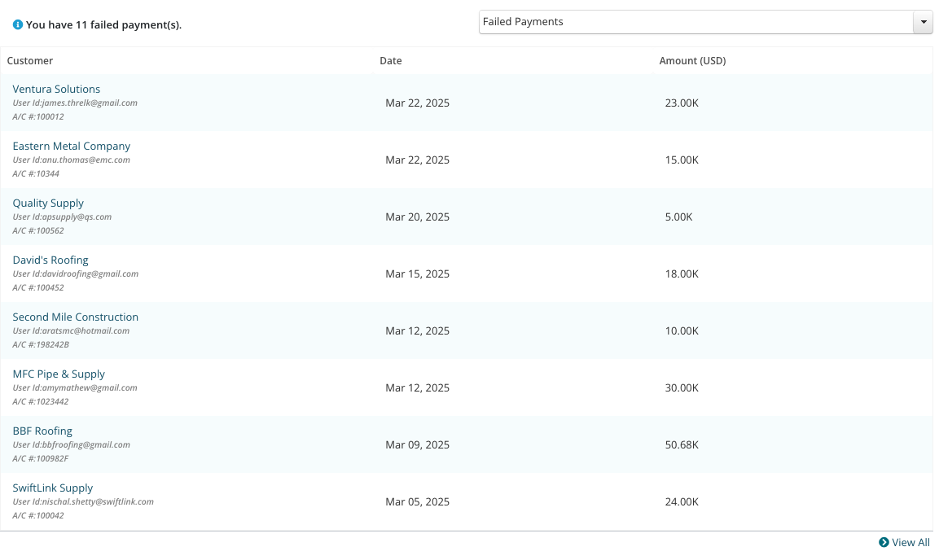Select the 23.00K amount cell
This screenshot has height=560, width=939.
[682, 103]
